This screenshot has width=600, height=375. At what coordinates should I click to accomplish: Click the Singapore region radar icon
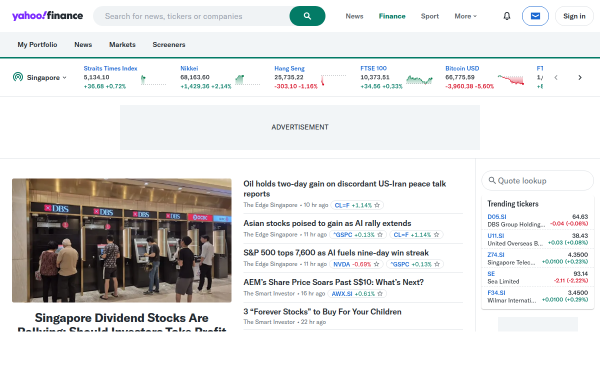pos(18,77)
